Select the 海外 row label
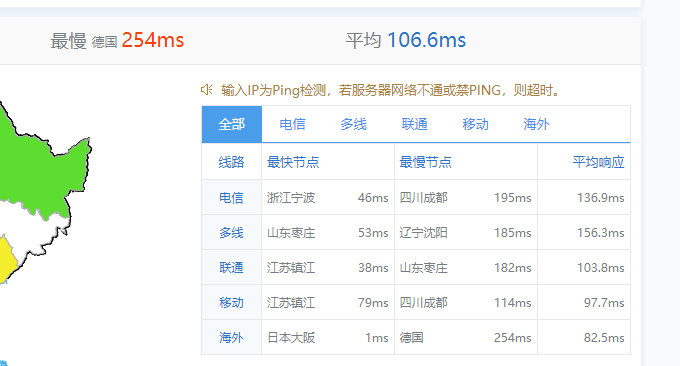 click(231, 338)
